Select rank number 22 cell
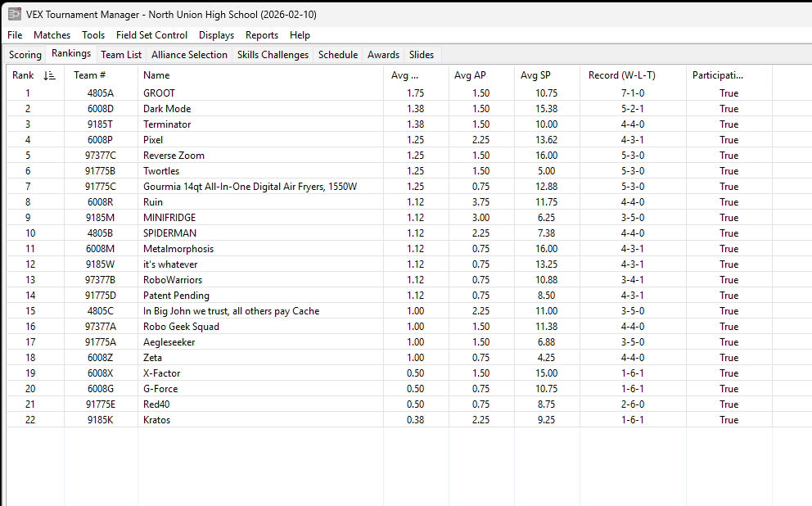This screenshot has width=812, height=506. pos(30,419)
